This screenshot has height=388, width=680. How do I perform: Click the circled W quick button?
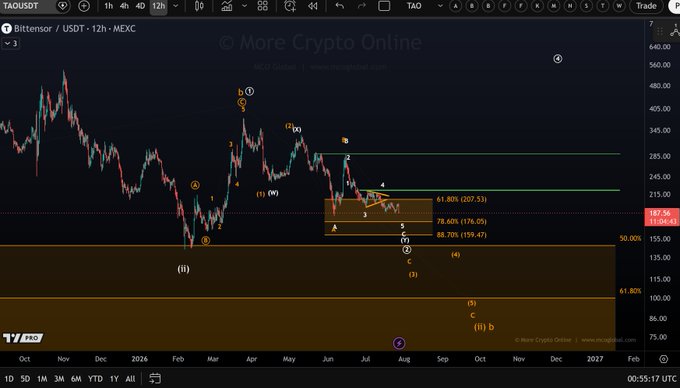click(619, 6)
